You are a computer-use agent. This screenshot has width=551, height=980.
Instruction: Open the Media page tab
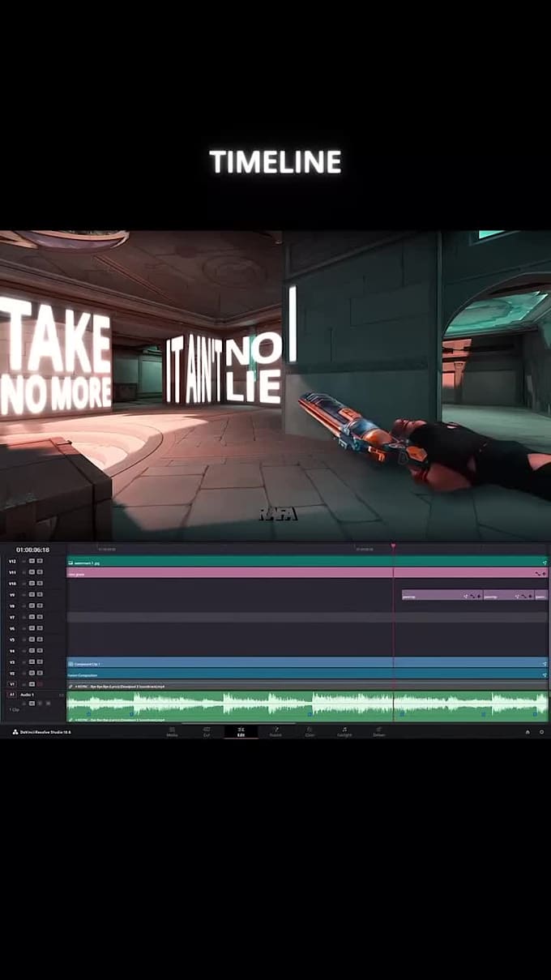172,732
